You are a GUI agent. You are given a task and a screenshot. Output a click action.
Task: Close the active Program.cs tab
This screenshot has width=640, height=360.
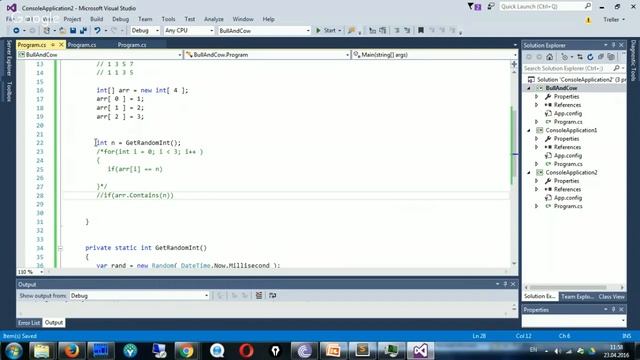pos(61,44)
